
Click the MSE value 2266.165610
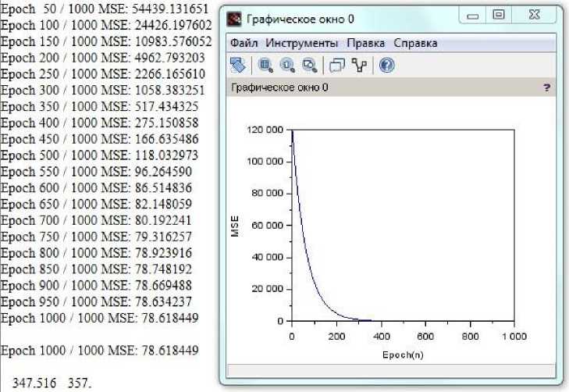tap(170, 74)
